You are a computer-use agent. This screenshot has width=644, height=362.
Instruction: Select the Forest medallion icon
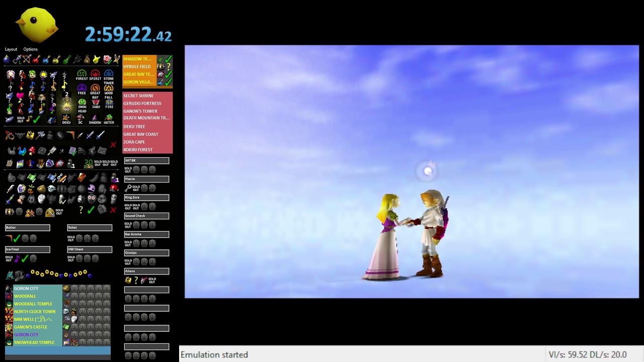[82, 75]
